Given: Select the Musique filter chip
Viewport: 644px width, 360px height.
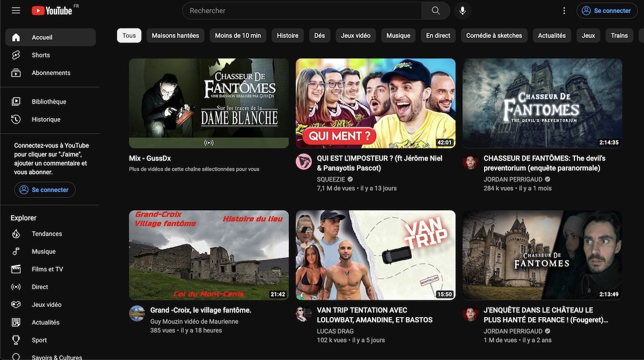Looking at the screenshot, I should coord(398,35).
